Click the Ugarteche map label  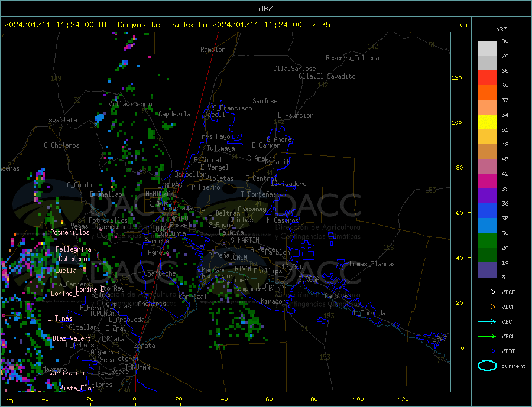[160, 273]
